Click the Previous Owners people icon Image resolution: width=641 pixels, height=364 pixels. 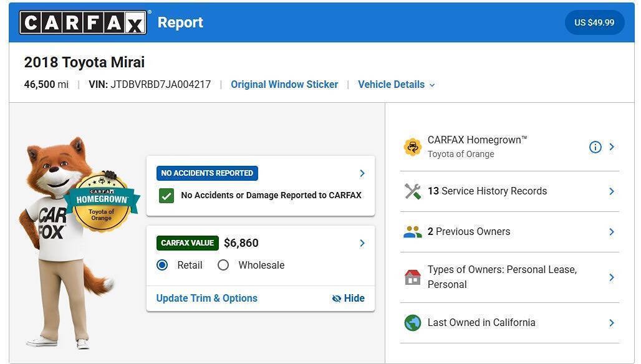tap(413, 232)
